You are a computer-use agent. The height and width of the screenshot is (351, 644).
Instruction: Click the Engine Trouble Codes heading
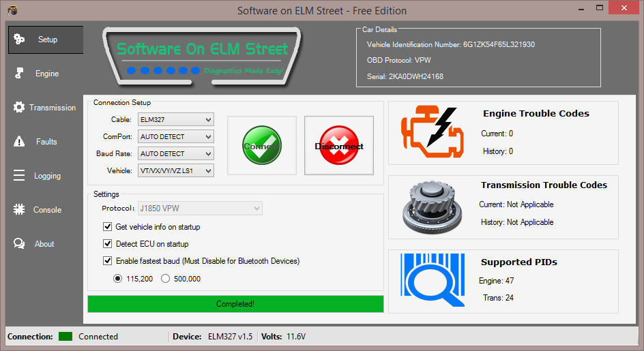click(536, 113)
